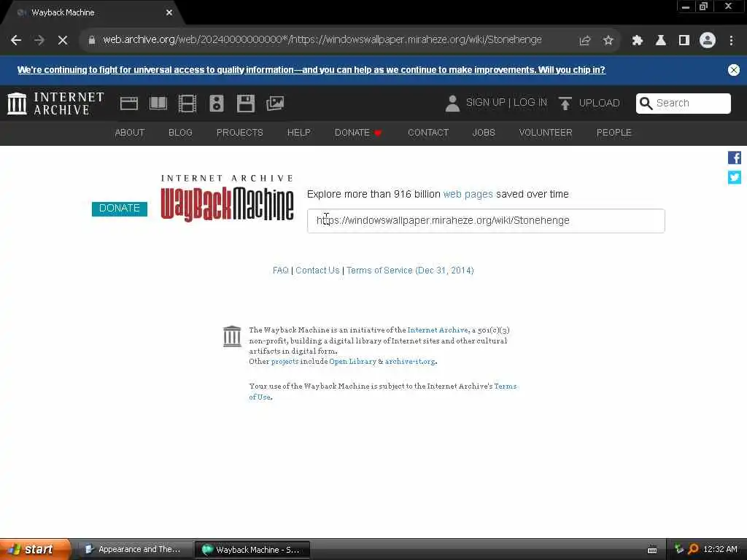This screenshot has height=560, width=747.
Task: Open the DONATE menu item
Action: pos(358,133)
